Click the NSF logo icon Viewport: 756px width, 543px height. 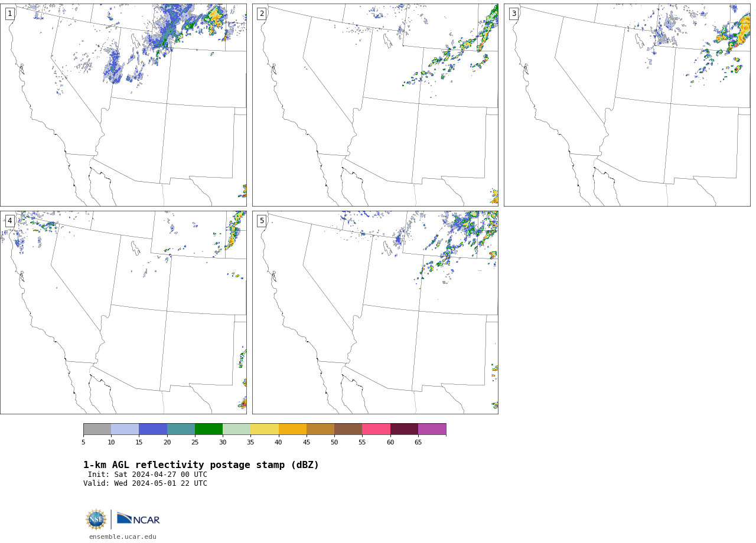pos(96,519)
